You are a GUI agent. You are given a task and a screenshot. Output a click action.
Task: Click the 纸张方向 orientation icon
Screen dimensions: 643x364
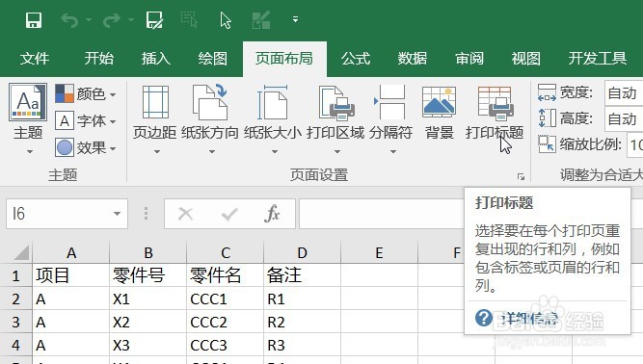209,102
